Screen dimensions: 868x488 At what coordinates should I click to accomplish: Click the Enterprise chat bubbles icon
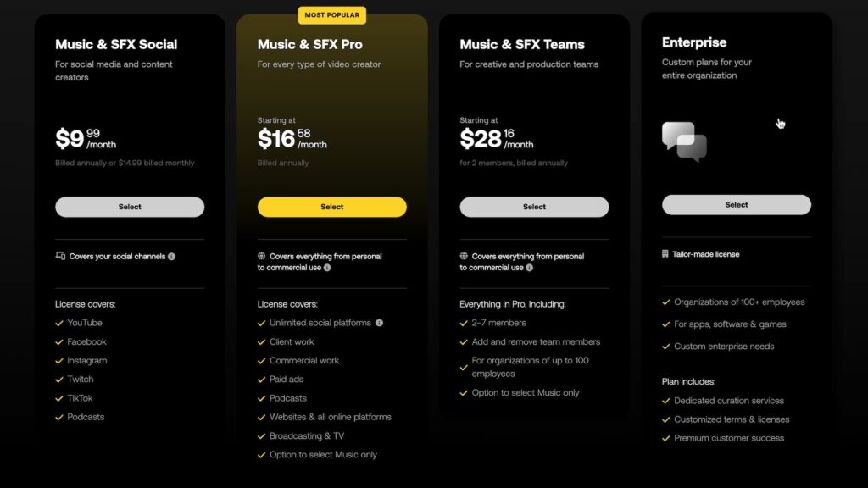[x=684, y=141]
